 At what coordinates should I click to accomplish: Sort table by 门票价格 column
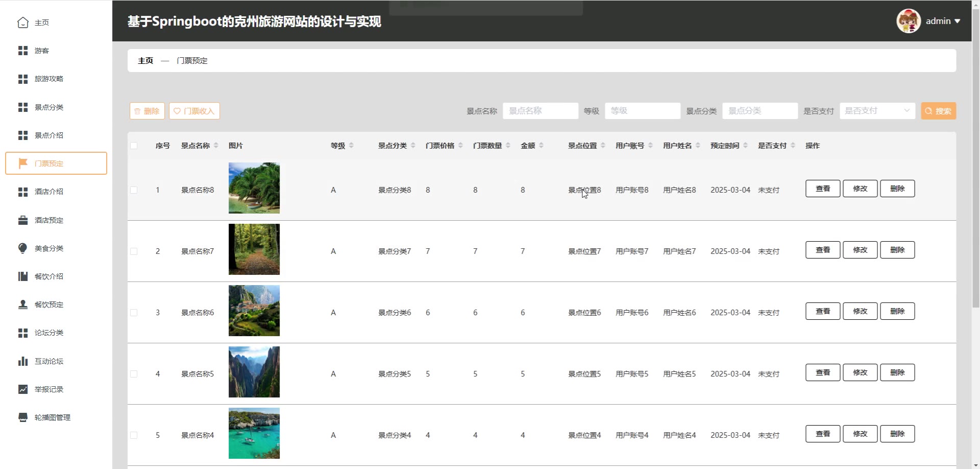point(460,146)
